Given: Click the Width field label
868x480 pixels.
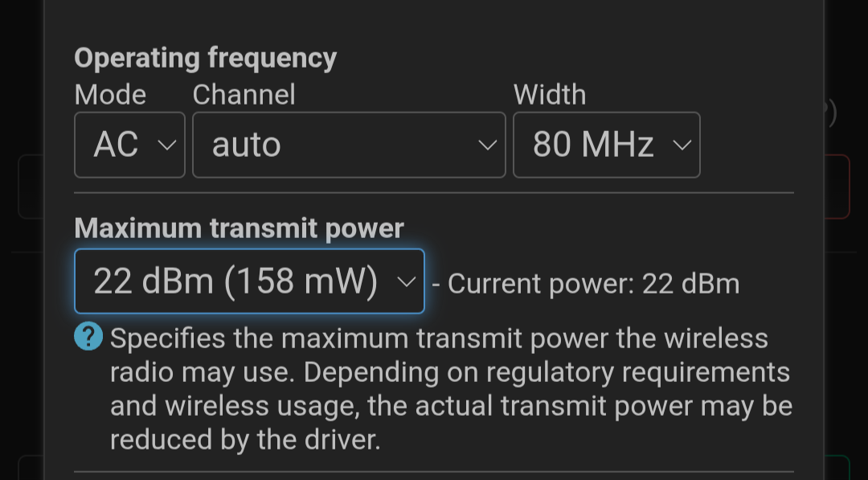Looking at the screenshot, I should tap(550, 95).
